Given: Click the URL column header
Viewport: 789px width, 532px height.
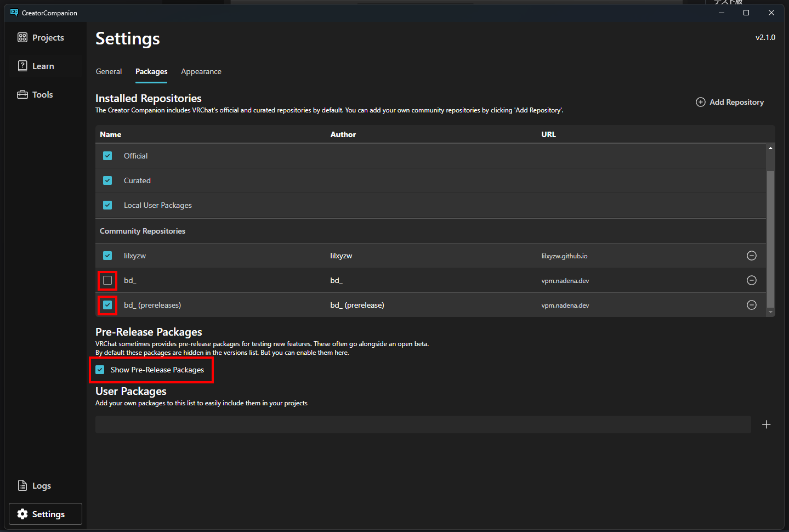Looking at the screenshot, I should [x=548, y=134].
